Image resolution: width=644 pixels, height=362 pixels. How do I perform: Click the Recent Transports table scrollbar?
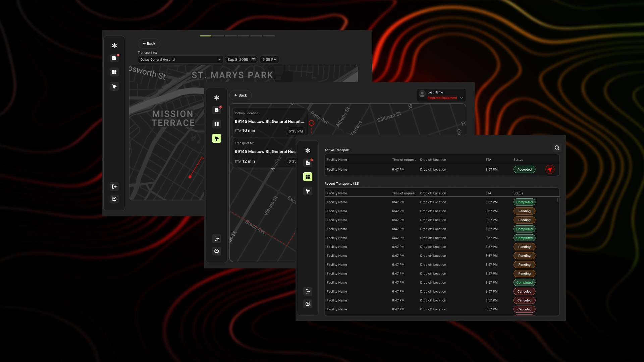(x=558, y=200)
